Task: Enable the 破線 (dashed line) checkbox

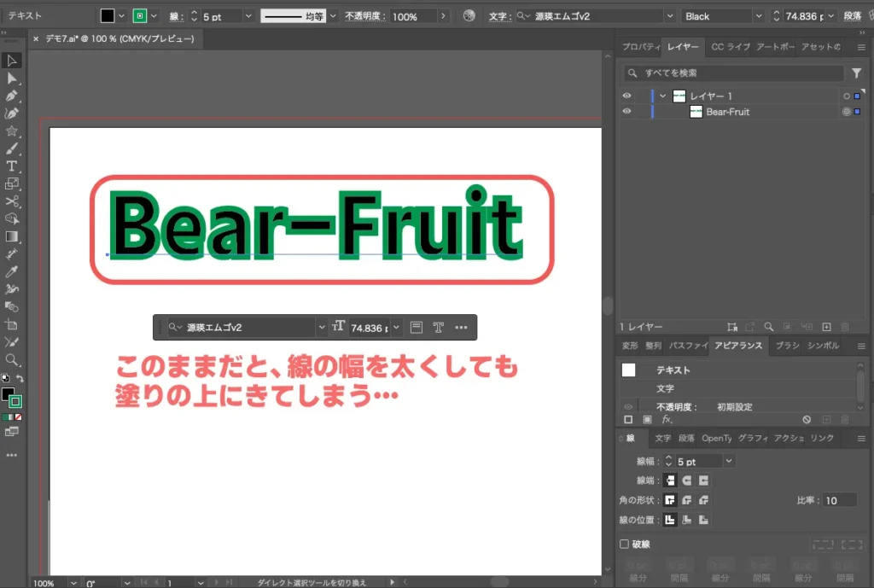Action: pos(626,544)
